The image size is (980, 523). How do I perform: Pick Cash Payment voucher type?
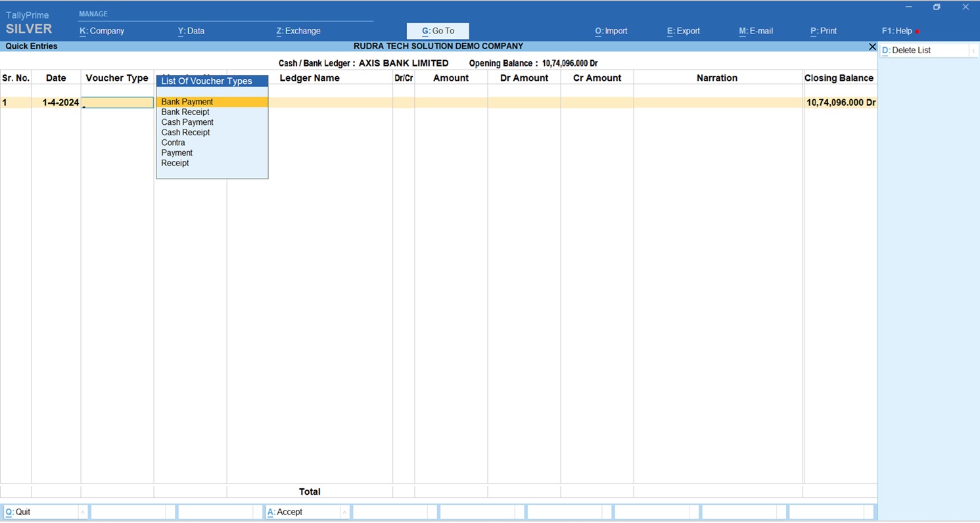[x=187, y=122]
